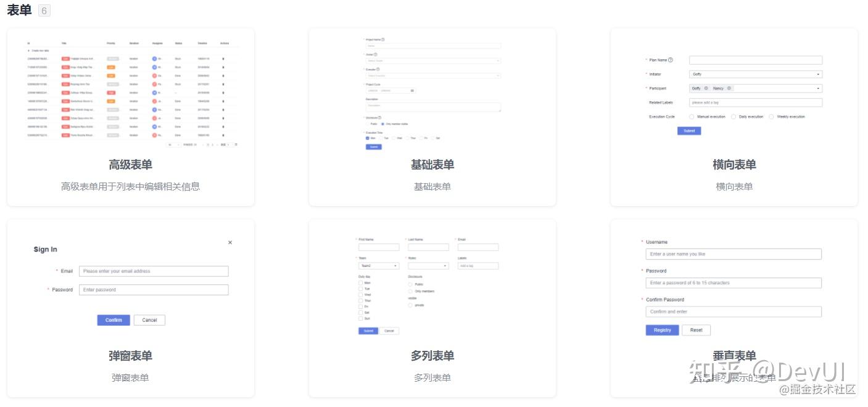
Task: Click the help icon beside Disclosure label
Action: (x=379, y=117)
